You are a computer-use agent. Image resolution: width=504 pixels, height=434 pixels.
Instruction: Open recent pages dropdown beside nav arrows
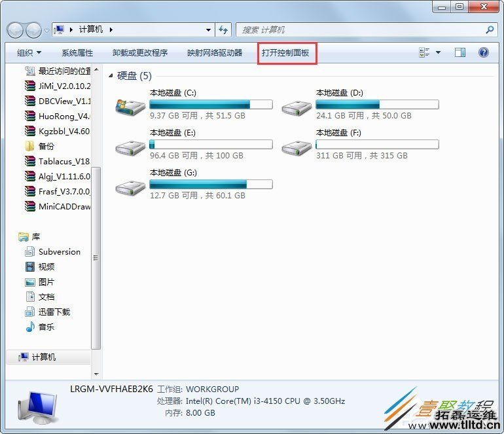pos(46,31)
